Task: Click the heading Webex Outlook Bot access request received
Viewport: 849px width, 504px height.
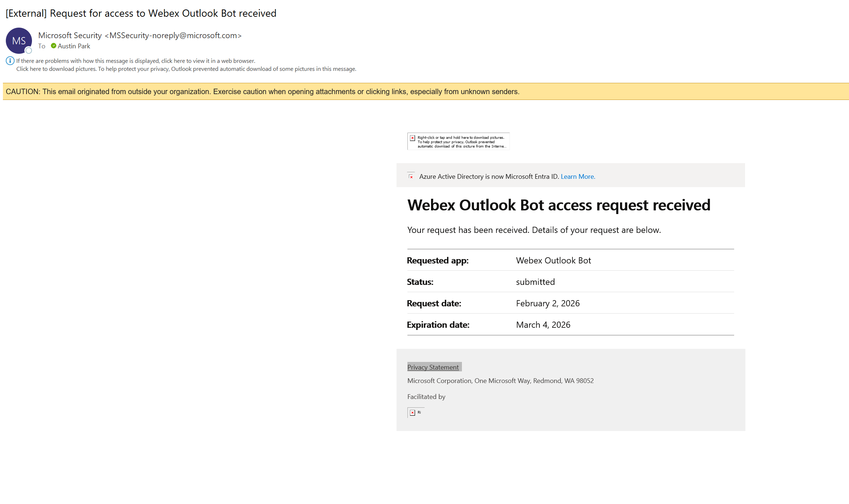Action: [x=559, y=205]
